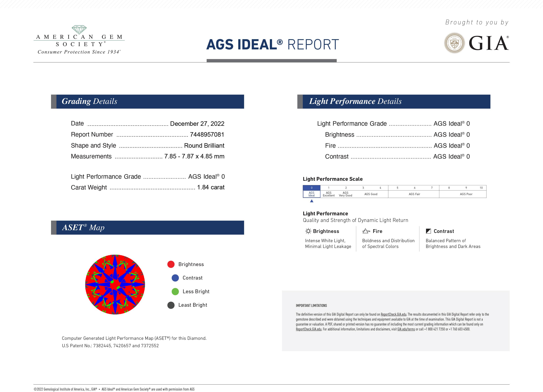Click the Boldness and Distribution description
The image size is (543, 392).
coord(388,243)
